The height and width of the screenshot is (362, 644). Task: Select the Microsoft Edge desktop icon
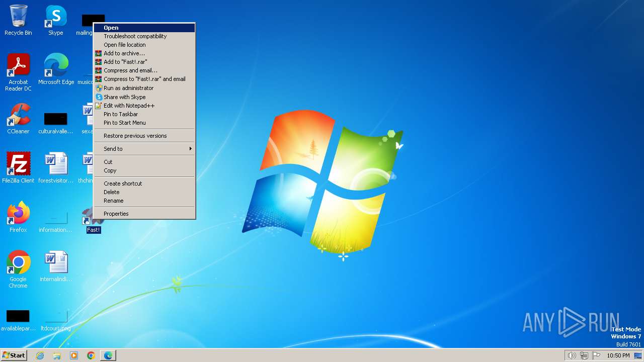[x=56, y=69]
